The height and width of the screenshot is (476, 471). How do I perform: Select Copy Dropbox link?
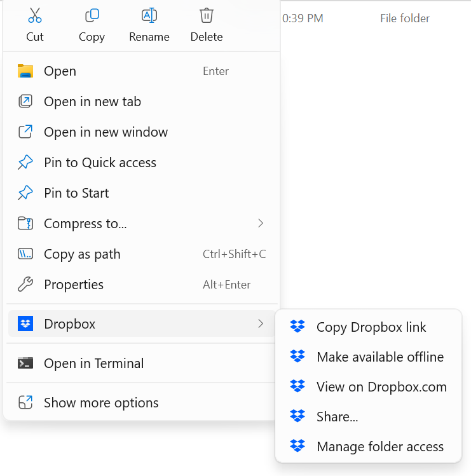[371, 327]
